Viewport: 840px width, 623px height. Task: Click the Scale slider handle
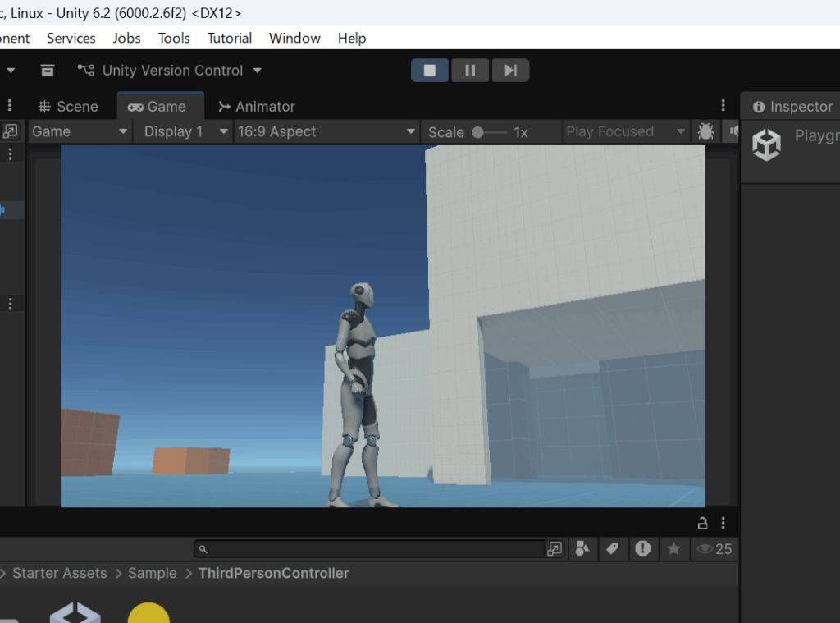[477, 132]
